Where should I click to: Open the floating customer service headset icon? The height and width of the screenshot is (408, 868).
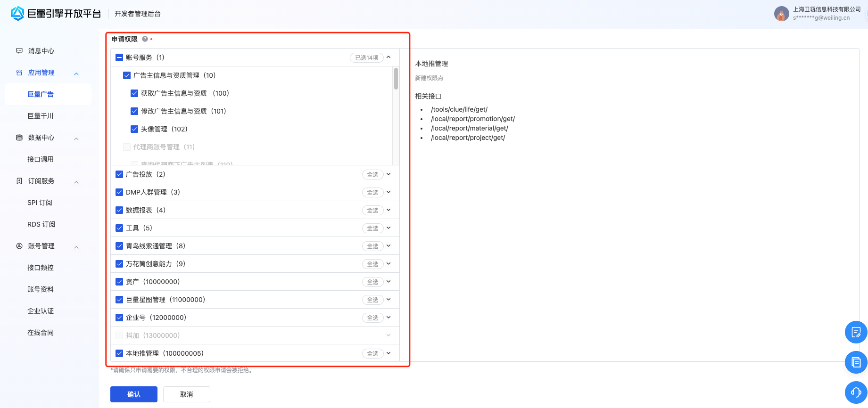click(856, 392)
